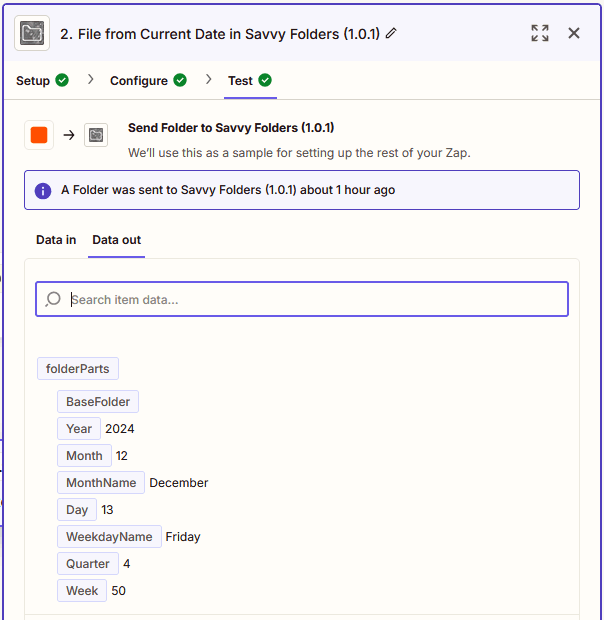The height and width of the screenshot is (620, 604).
Task: Click the green check next to Configure
Action: point(180,80)
